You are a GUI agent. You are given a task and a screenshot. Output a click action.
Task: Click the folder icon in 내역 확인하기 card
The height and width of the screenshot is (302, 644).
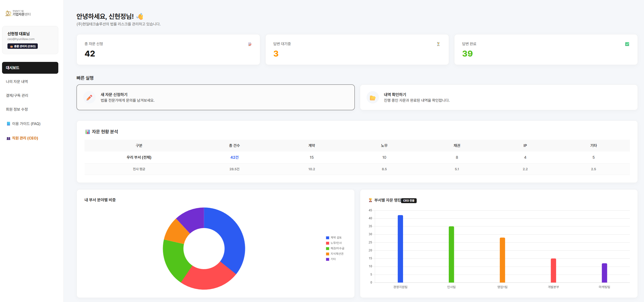coord(372,98)
